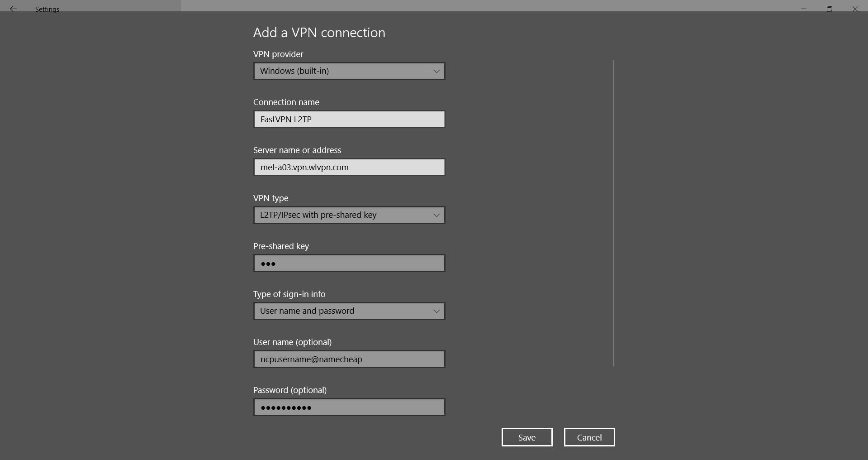Cancel adding the VPN connection
This screenshot has width=868, height=460.
point(589,437)
